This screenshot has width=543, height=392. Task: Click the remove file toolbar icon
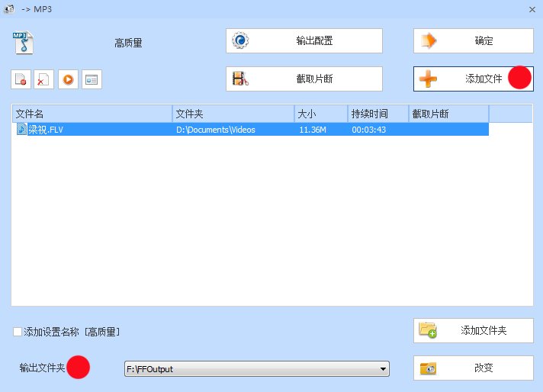pos(21,79)
